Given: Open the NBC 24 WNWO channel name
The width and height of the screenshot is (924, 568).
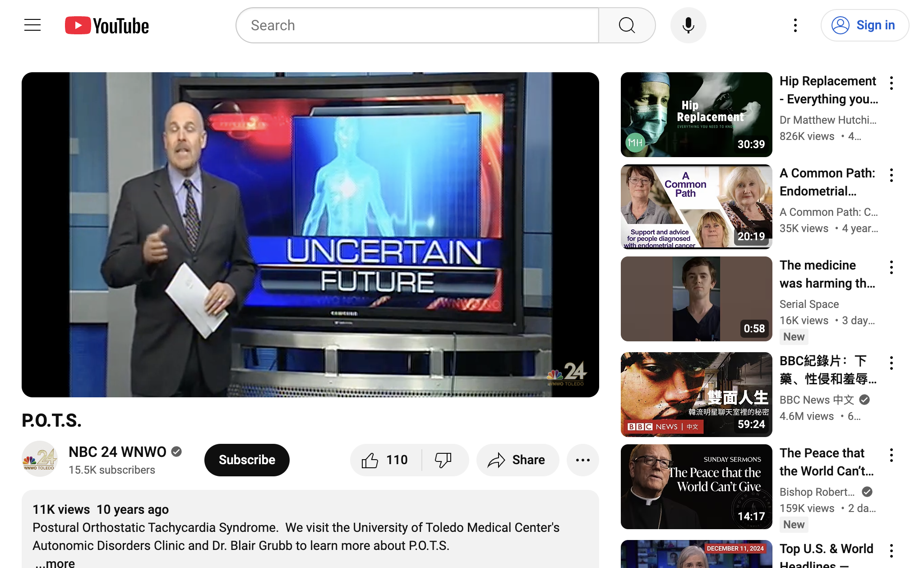Looking at the screenshot, I should [117, 452].
